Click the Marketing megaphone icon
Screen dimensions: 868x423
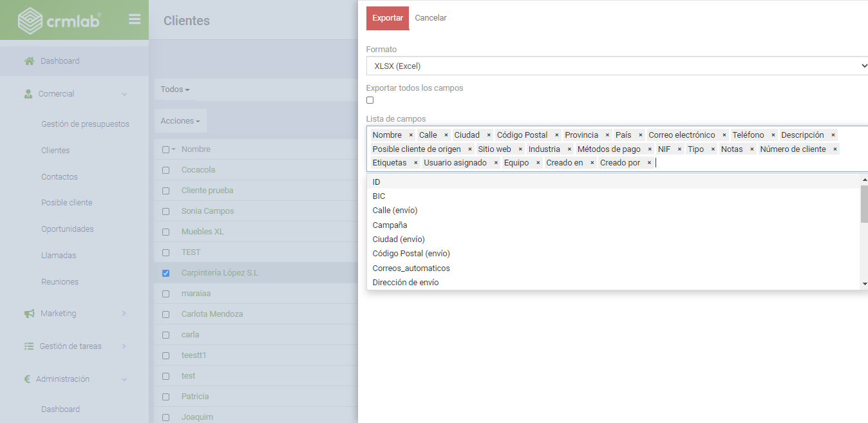[29, 314]
